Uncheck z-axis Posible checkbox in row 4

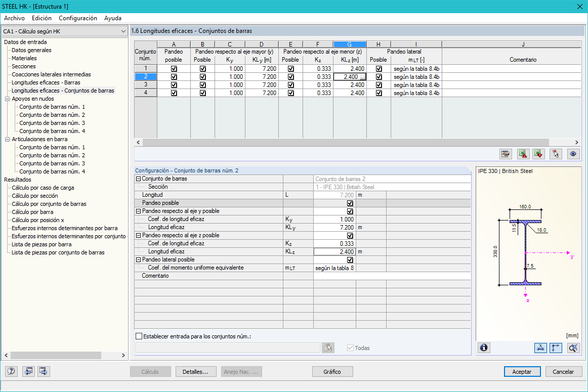coord(290,93)
